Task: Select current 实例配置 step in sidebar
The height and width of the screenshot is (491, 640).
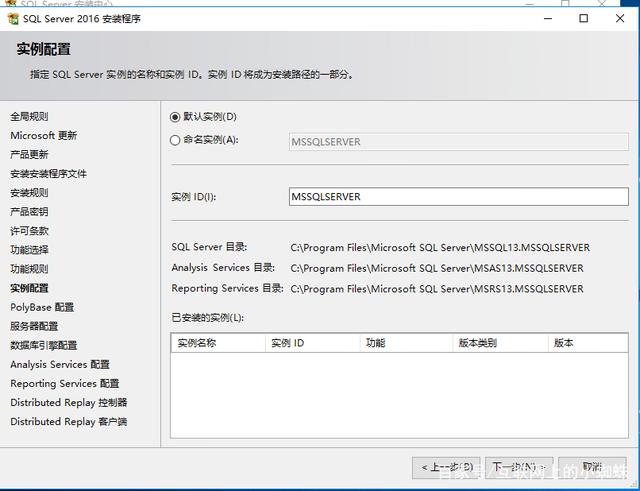Action: click(29, 288)
